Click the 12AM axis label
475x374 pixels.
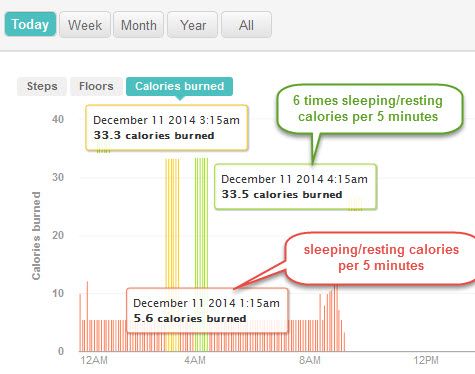[x=94, y=360]
